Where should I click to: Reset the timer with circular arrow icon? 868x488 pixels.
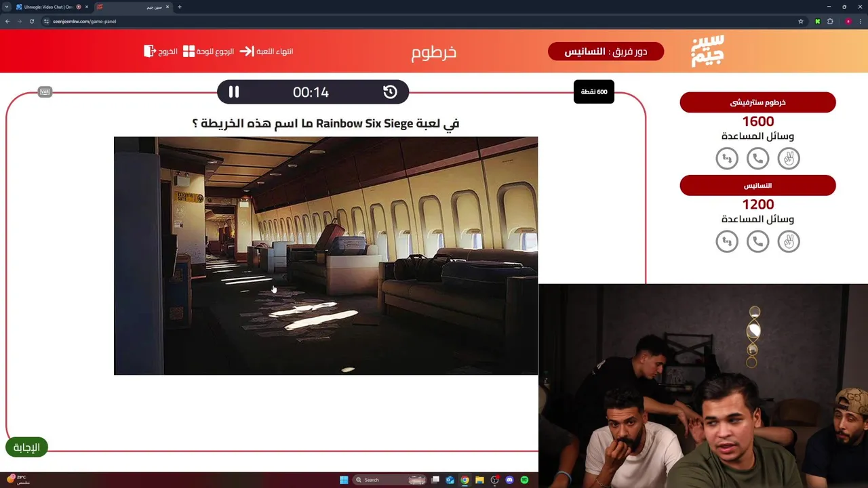(390, 92)
